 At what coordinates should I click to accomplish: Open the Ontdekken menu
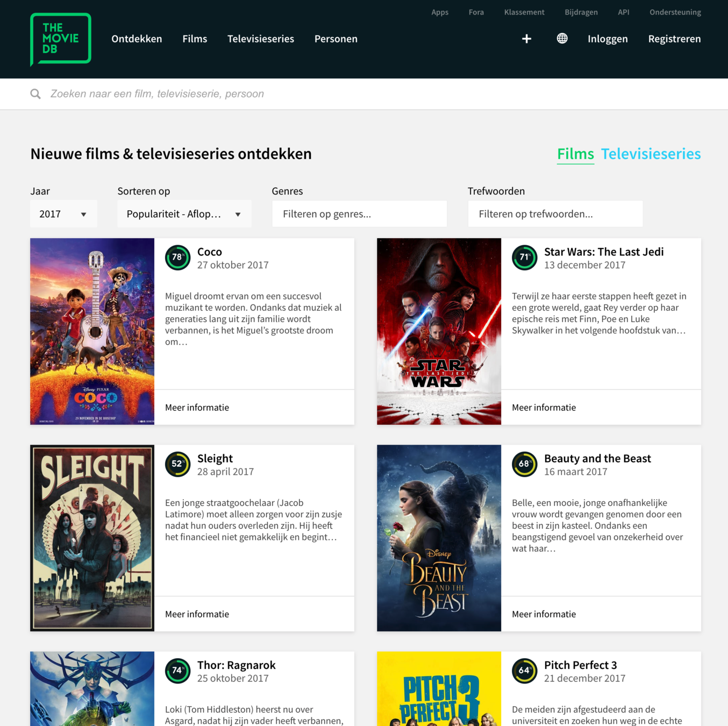[x=137, y=39]
